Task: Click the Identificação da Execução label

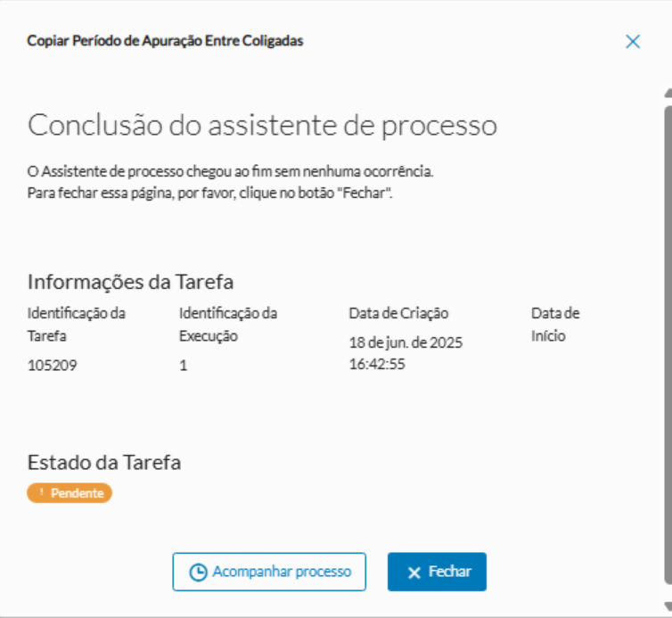Action: [x=228, y=325]
